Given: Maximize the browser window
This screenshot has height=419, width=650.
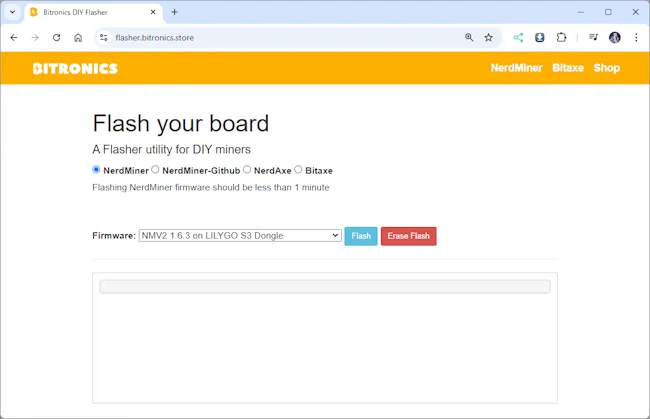Looking at the screenshot, I should coord(608,12).
